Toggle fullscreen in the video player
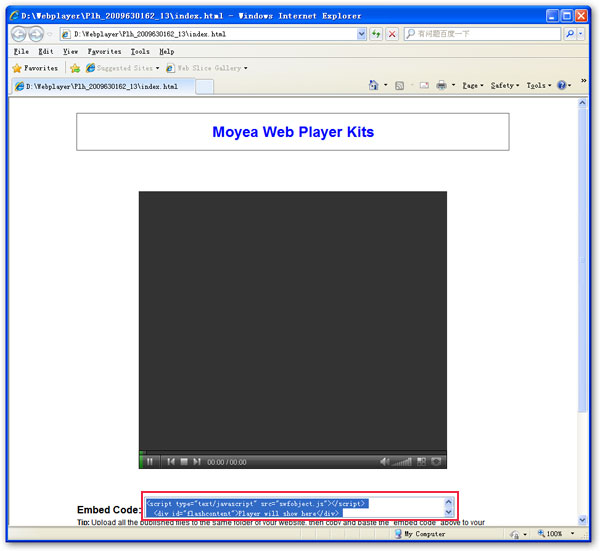Viewport: 600px width, 551px height. [x=436, y=461]
